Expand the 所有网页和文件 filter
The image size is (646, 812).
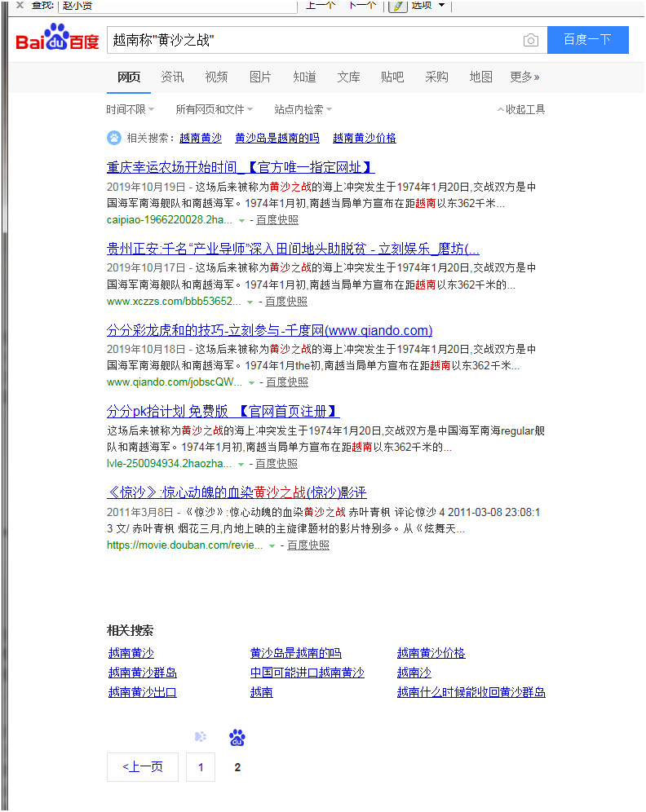pyautogui.click(x=214, y=109)
